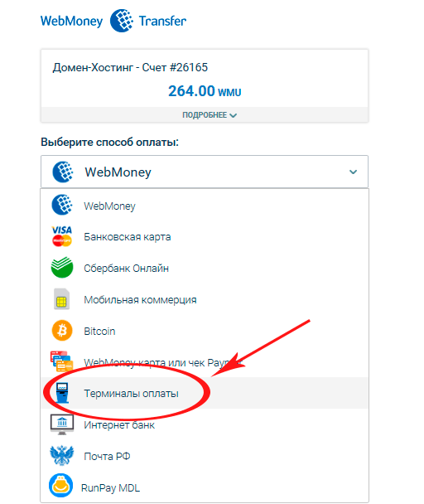The width and height of the screenshot is (424, 504).
Task: Click the Internet bank monitor icon
Action: (62, 424)
